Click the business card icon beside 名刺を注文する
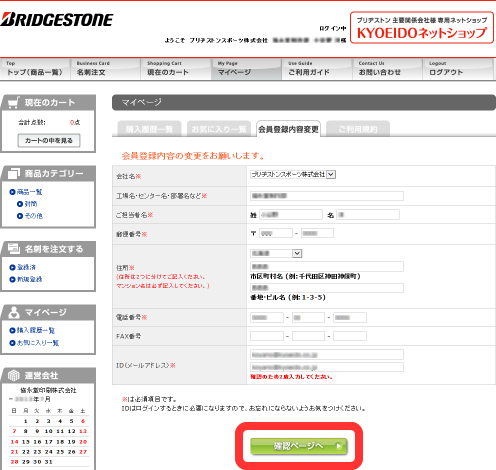496x470 pixels. [14, 249]
